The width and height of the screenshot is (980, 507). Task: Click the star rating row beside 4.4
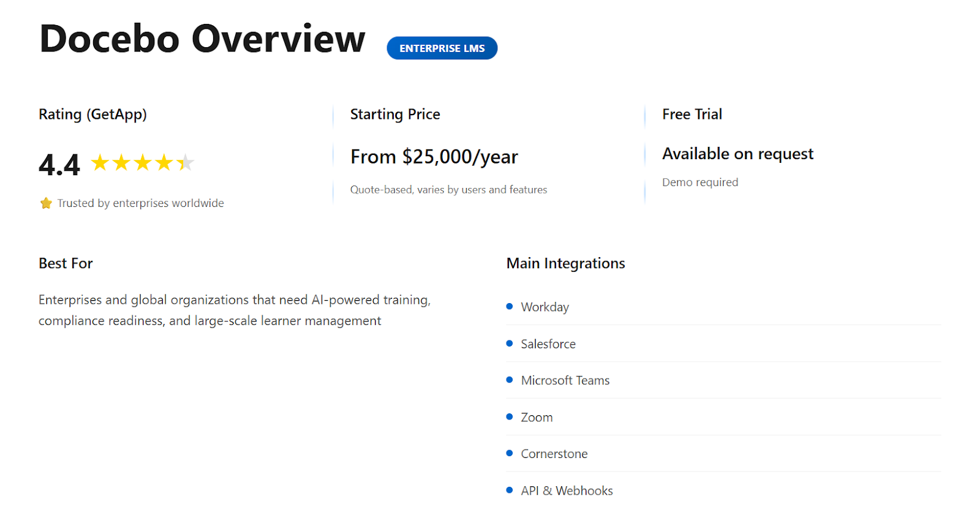(x=143, y=163)
